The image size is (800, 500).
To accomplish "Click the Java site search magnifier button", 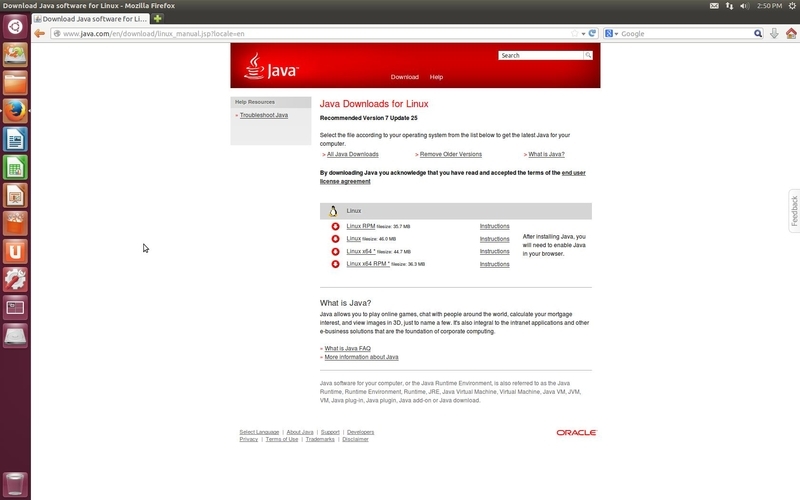I will [588, 55].
